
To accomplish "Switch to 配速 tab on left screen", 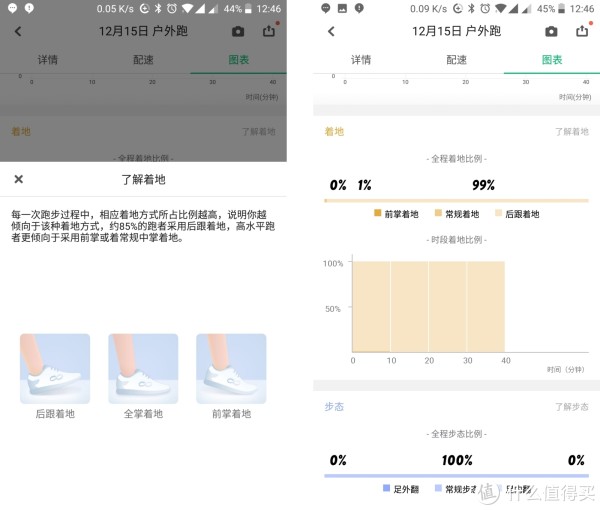I will [143, 60].
